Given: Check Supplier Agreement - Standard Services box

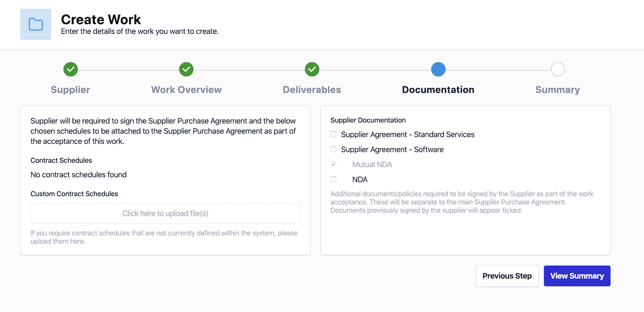Looking at the screenshot, I should click(333, 134).
